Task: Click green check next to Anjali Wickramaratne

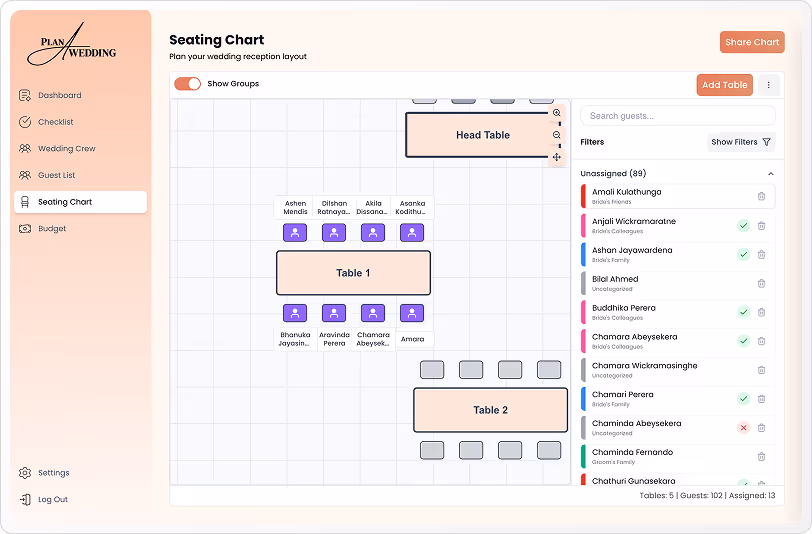Action: 743,226
